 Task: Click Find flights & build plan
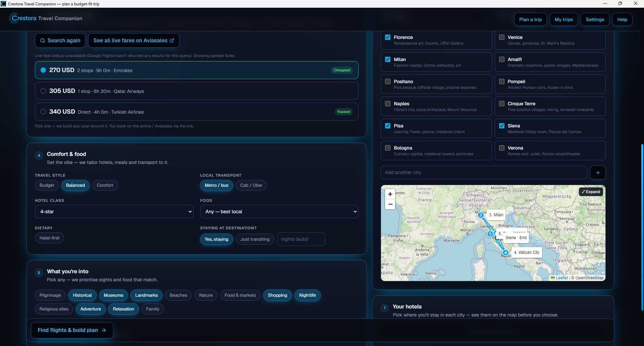[72, 330]
